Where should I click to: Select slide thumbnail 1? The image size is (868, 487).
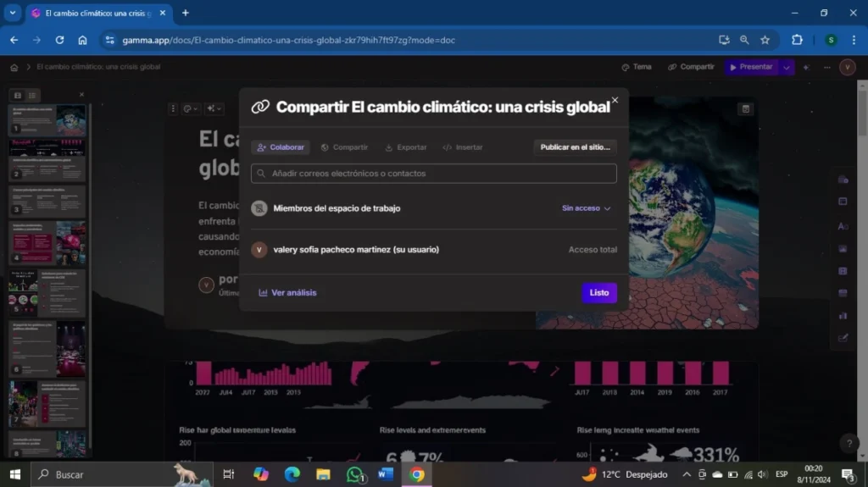coord(47,119)
